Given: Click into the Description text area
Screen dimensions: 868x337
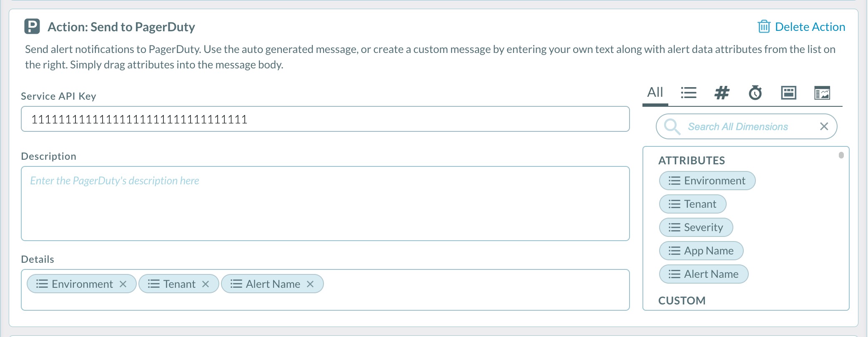Looking at the screenshot, I should 325,204.
